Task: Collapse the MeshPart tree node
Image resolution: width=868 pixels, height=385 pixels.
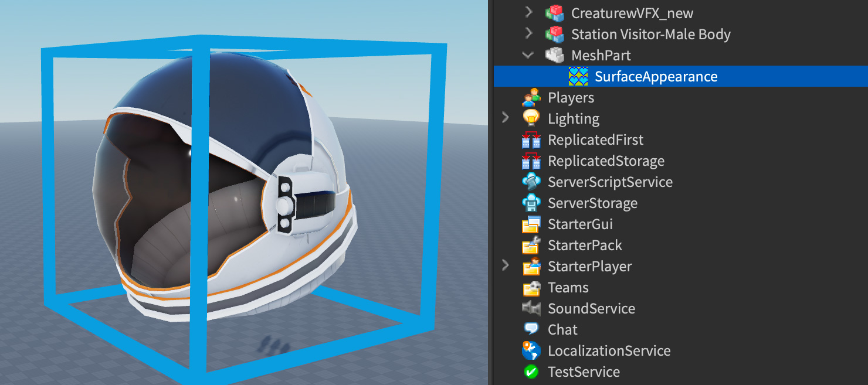Action: point(528,55)
